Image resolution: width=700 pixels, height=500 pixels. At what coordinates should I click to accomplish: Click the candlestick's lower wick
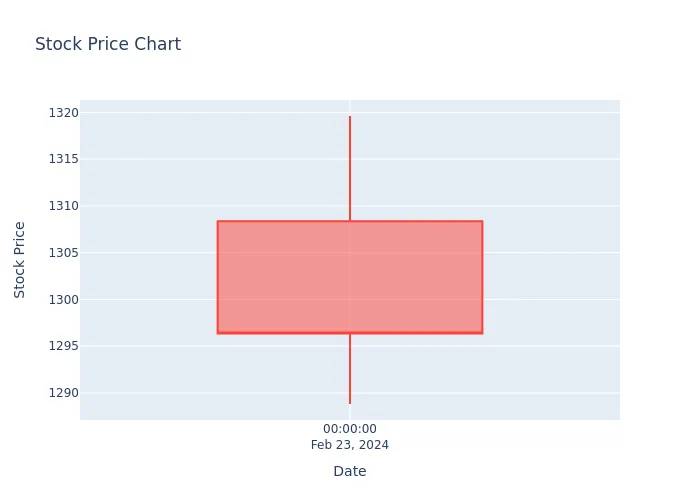350,369
